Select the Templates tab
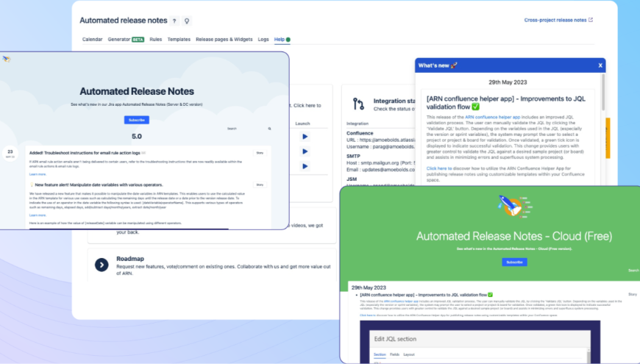The image size is (640, 364). [179, 40]
